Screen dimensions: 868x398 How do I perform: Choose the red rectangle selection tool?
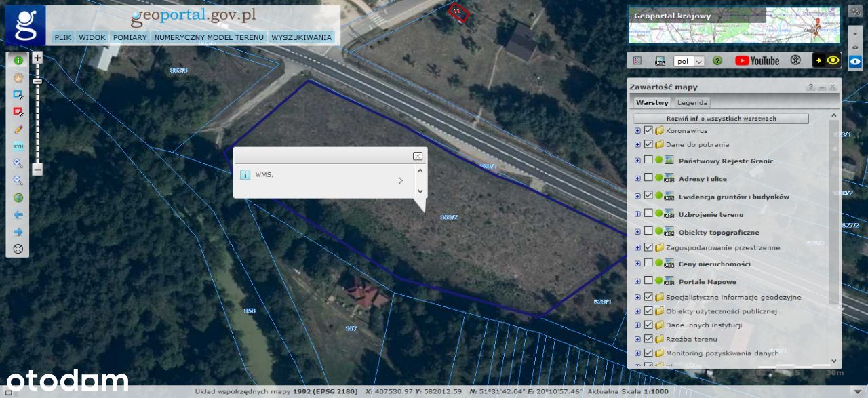(18, 111)
